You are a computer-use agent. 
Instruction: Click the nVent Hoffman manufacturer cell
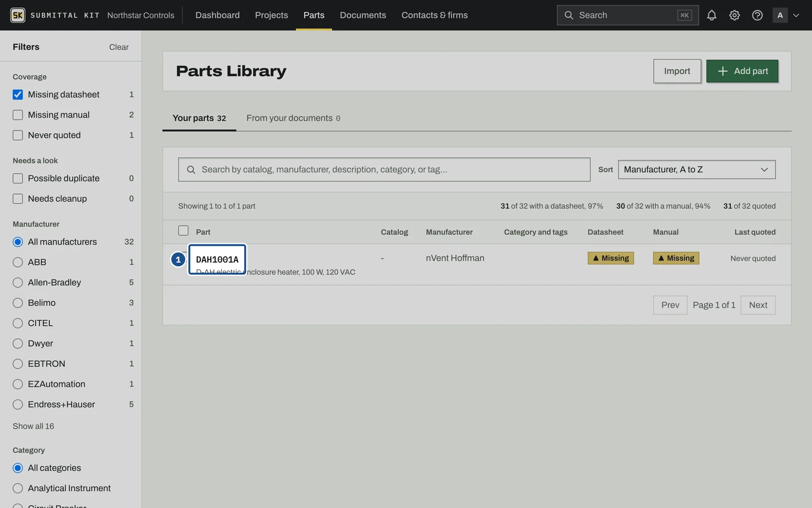pos(455,258)
